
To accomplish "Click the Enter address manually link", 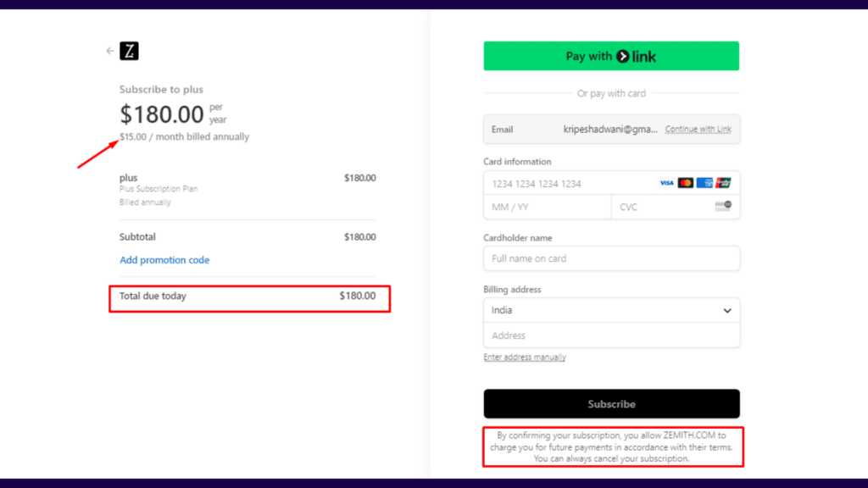I will pos(525,357).
